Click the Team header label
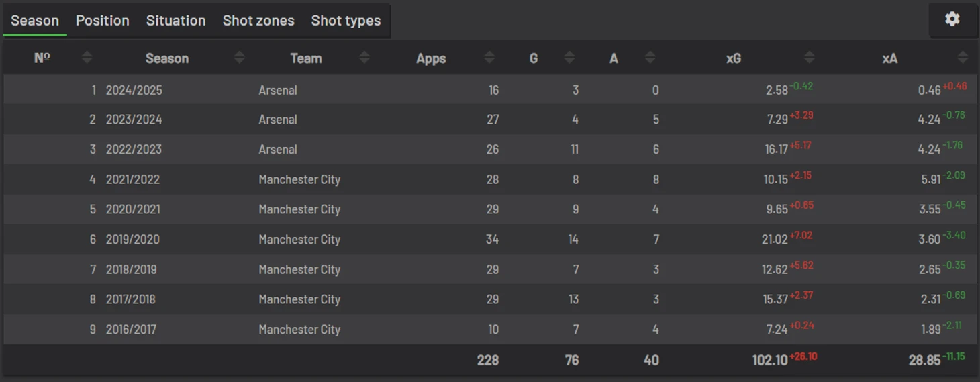Viewport: 980px width, 382px height. click(x=306, y=58)
